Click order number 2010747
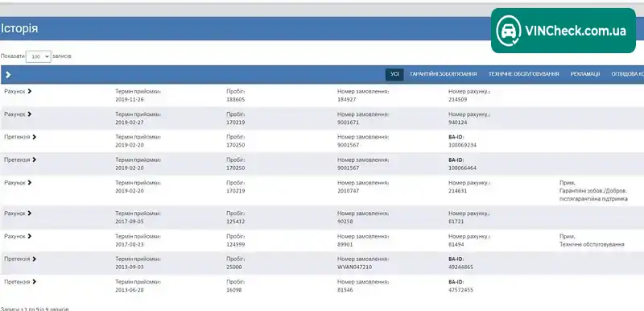644x311 pixels. [349, 191]
